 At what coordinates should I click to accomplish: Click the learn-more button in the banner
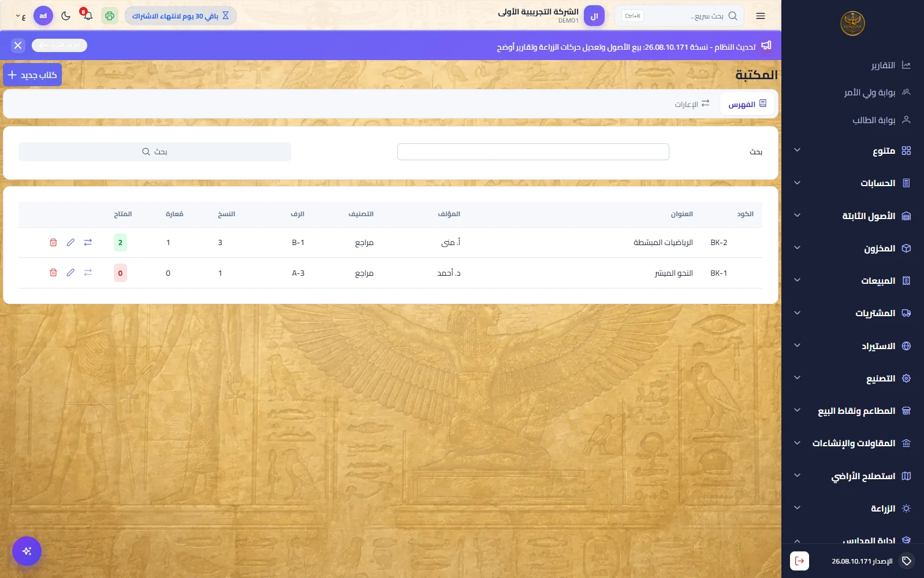59,45
